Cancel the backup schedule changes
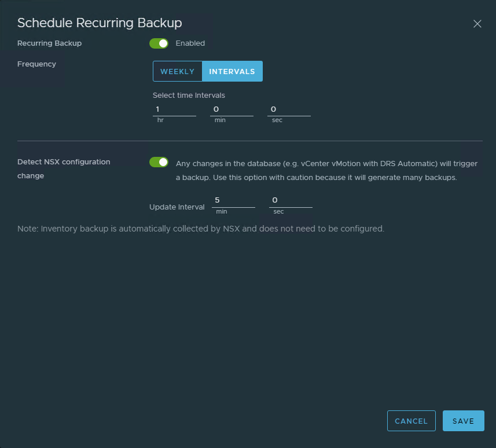This screenshot has height=448, width=496. click(412, 421)
